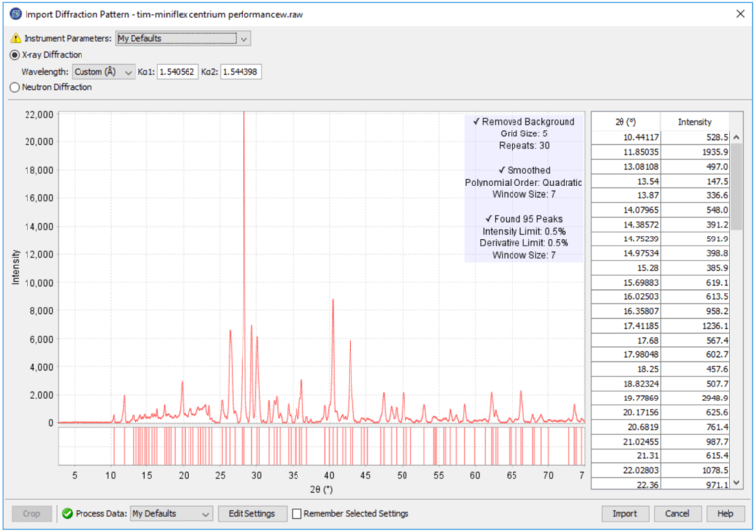Select the Neutron Diffraction radio button

[x=14, y=87]
